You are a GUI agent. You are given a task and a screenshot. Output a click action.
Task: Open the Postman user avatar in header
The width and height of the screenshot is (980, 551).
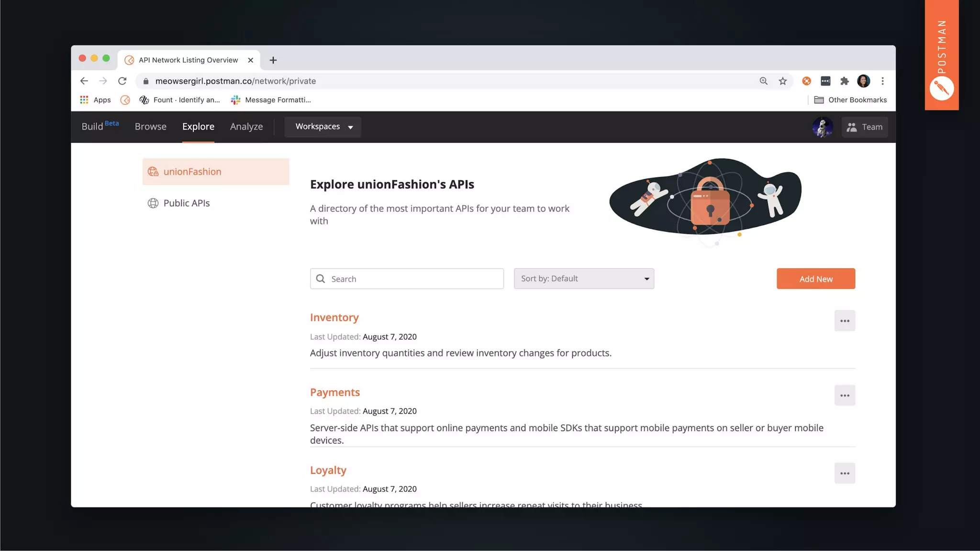pyautogui.click(x=822, y=127)
